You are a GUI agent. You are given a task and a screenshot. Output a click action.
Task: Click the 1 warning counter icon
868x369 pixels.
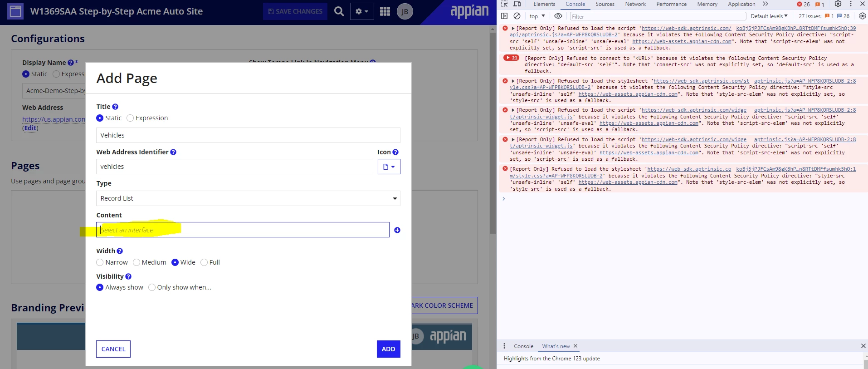[820, 4]
